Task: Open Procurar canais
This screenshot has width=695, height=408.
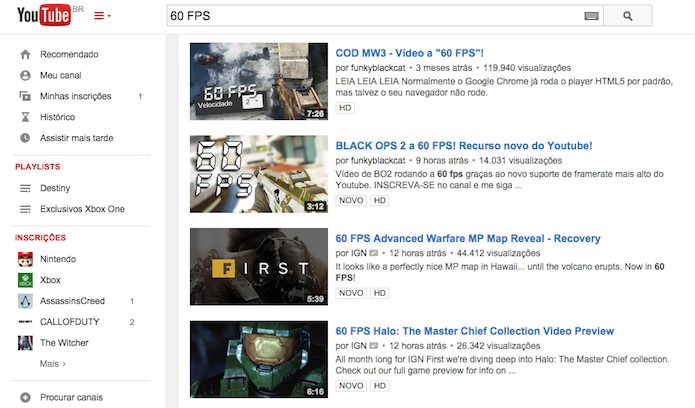Action: (x=71, y=397)
